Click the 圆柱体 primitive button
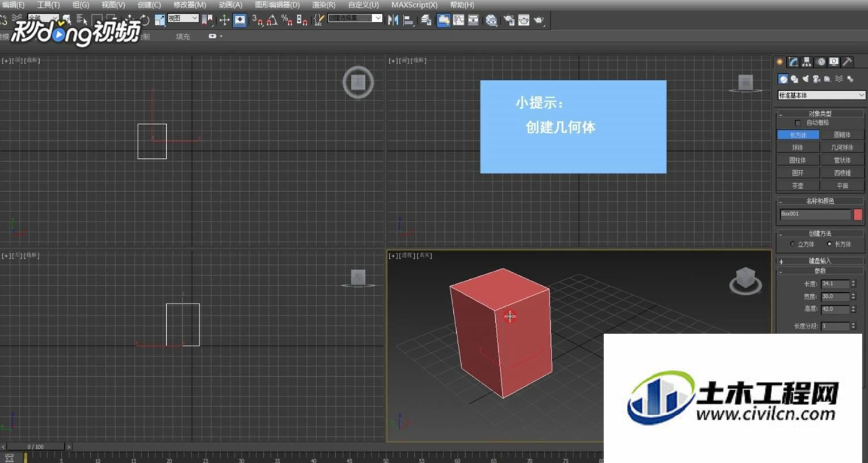Image resolution: width=868 pixels, height=463 pixels. tap(798, 161)
